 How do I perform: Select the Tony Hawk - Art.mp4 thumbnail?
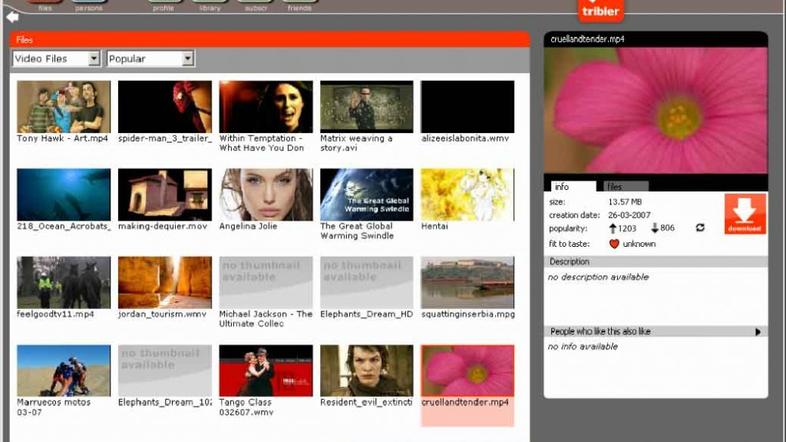(64, 106)
